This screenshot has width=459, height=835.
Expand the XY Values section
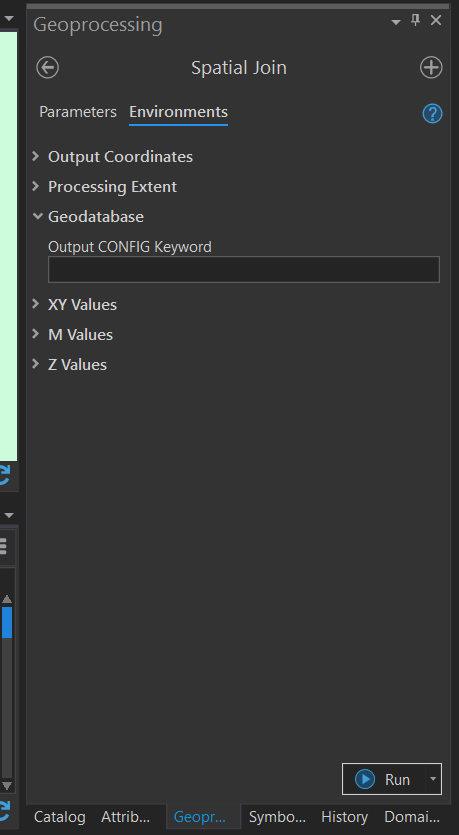click(x=75, y=305)
